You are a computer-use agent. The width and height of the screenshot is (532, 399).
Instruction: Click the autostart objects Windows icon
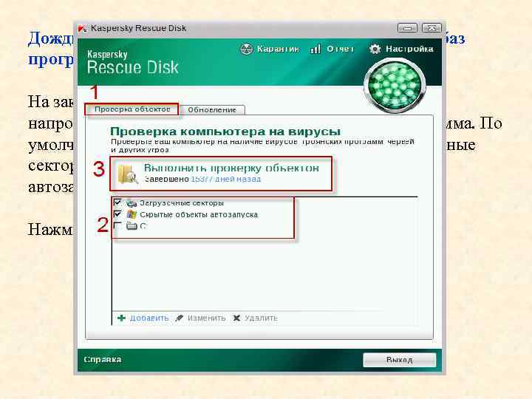[x=132, y=214]
